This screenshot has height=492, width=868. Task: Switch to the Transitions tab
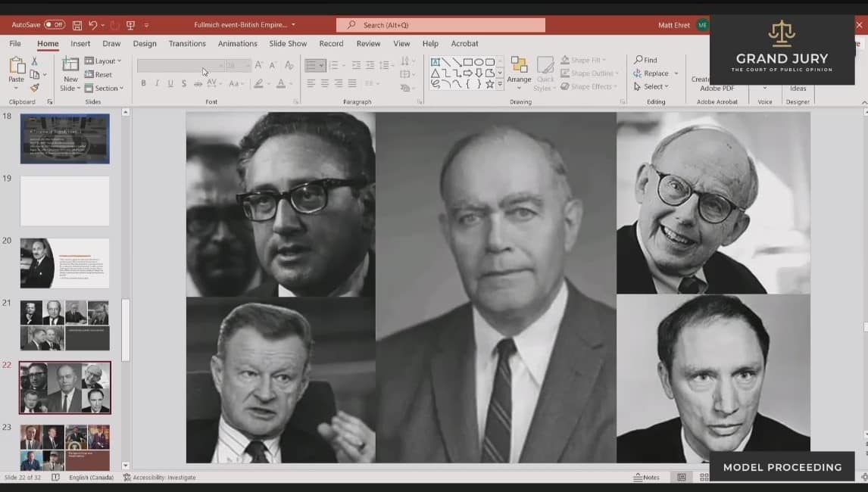(x=187, y=44)
